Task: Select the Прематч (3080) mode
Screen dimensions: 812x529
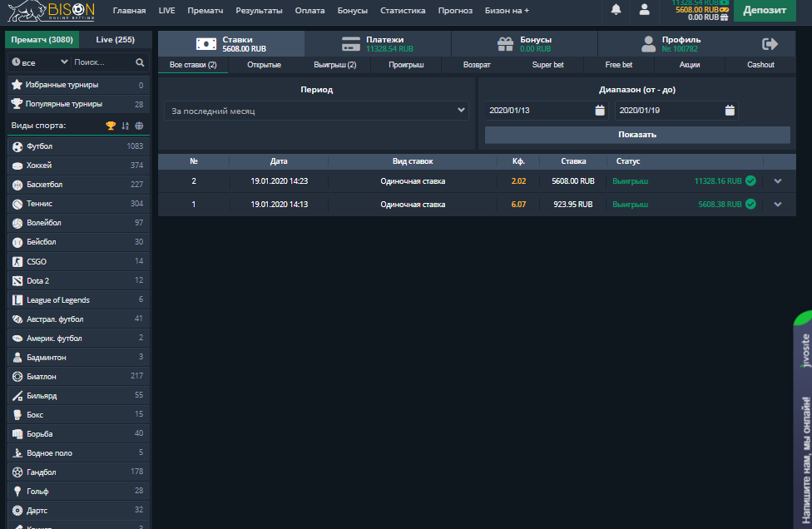Action: tap(42, 40)
